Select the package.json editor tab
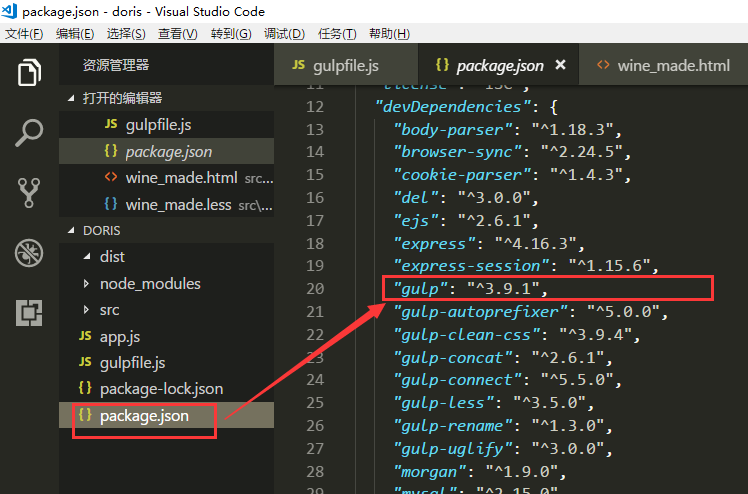The height and width of the screenshot is (494, 748). tap(499, 65)
